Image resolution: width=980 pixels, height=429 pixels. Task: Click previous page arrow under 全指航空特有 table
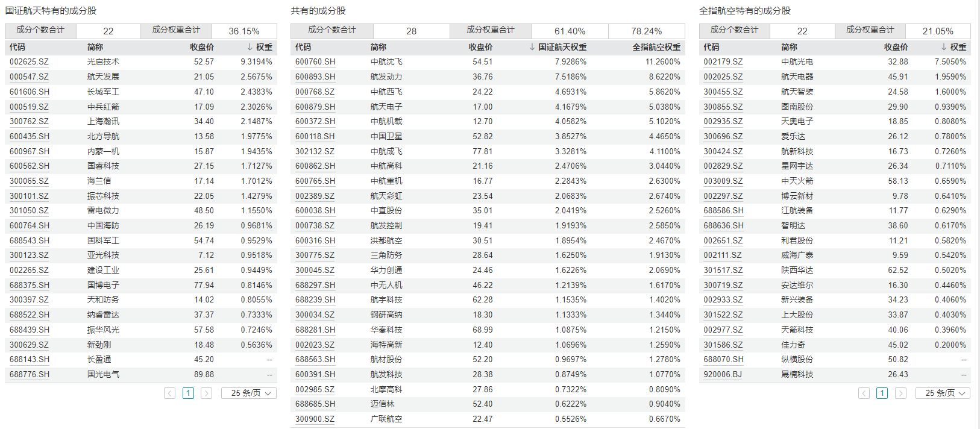pyautogui.click(x=864, y=393)
